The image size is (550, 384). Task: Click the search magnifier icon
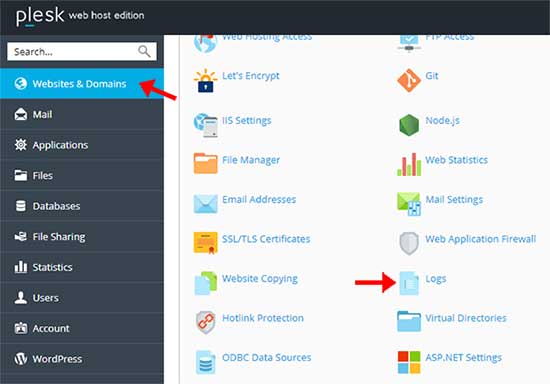pyautogui.click(x=144, y=51)
